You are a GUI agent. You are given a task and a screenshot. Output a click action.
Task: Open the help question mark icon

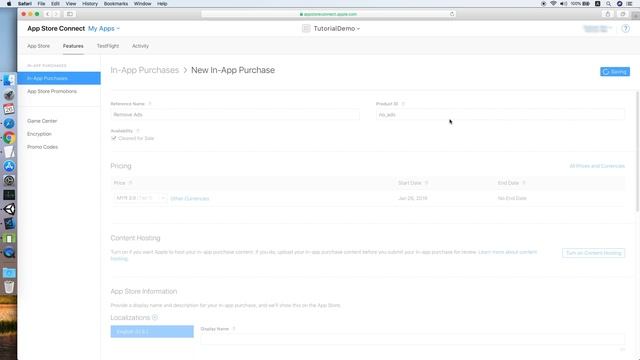point(625,29)
